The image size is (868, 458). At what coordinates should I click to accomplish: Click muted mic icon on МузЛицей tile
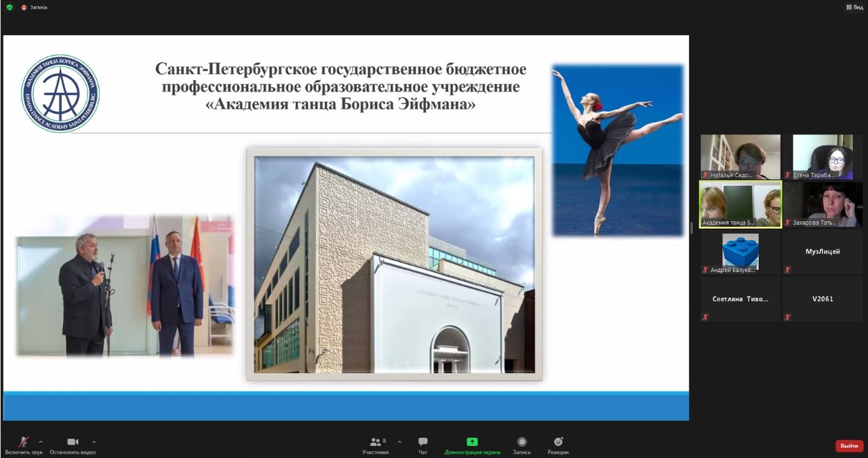point(787,270)
